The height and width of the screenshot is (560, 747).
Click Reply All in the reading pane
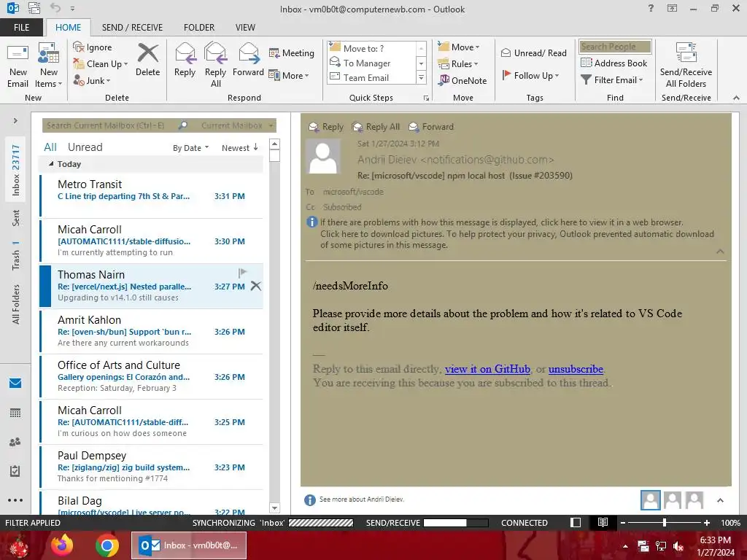coord(376,127)
